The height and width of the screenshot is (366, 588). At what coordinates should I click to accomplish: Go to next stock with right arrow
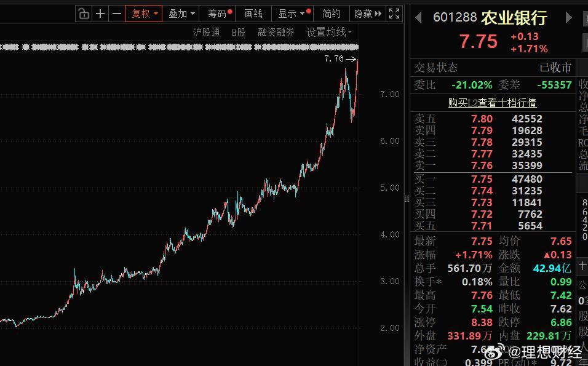click(568, 18)
